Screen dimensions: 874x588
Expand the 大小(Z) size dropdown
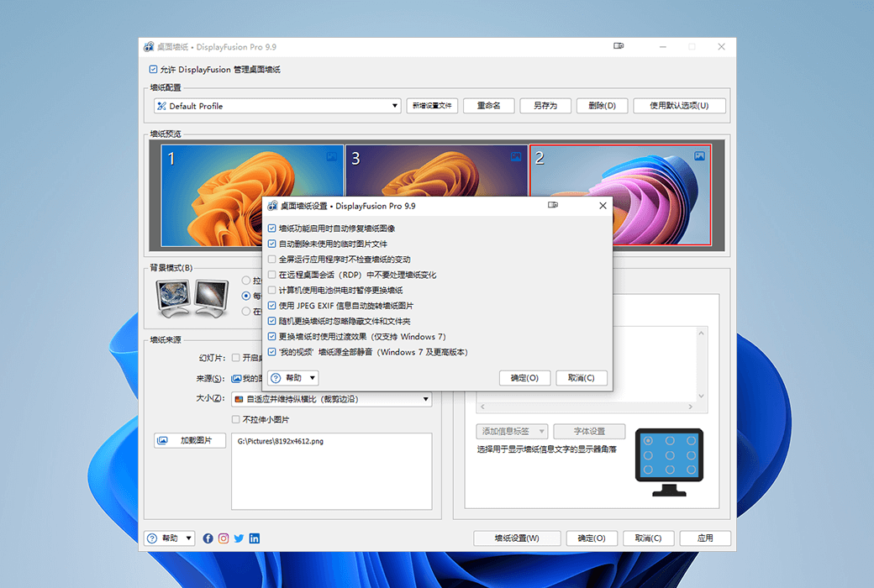pos(332,399)
